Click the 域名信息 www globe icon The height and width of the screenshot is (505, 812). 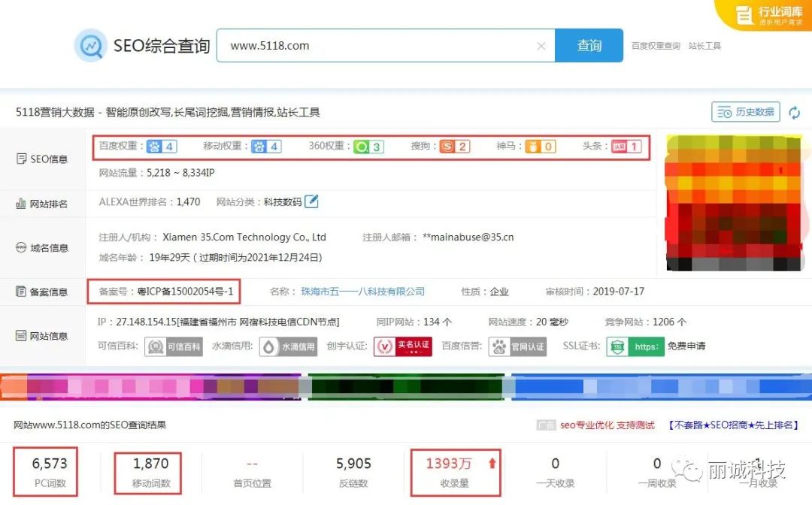pos(21,247)
